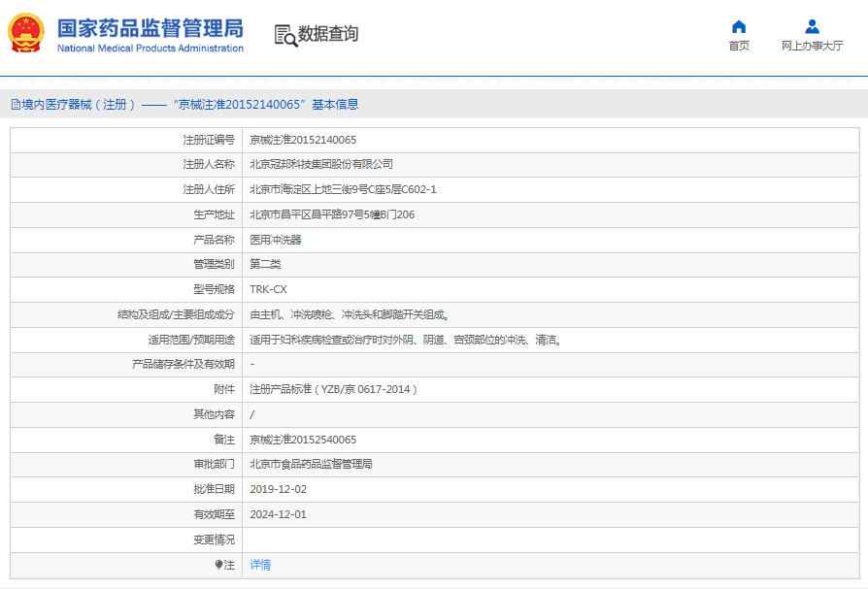Click the 备注 value 京械注准20152540065
The width and height of the screenshot is (868, 589).
[303, 440]
